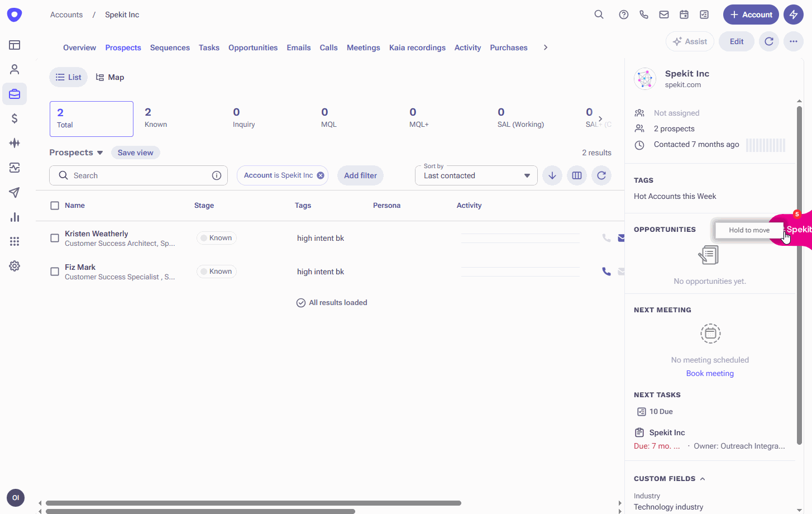Open the Sort by Last contacted dropdown
Screen dimensions: 812x514
click(476, 175)
